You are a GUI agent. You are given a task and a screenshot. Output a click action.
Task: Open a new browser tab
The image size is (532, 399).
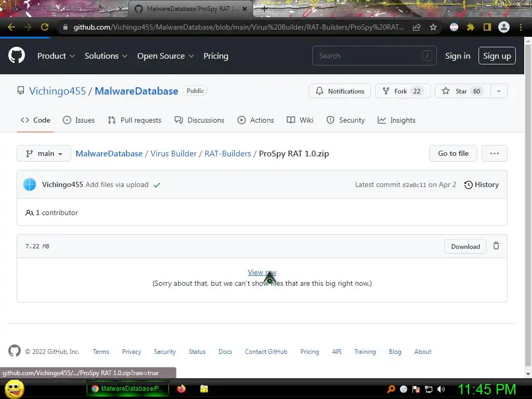[x=264, y=9]
